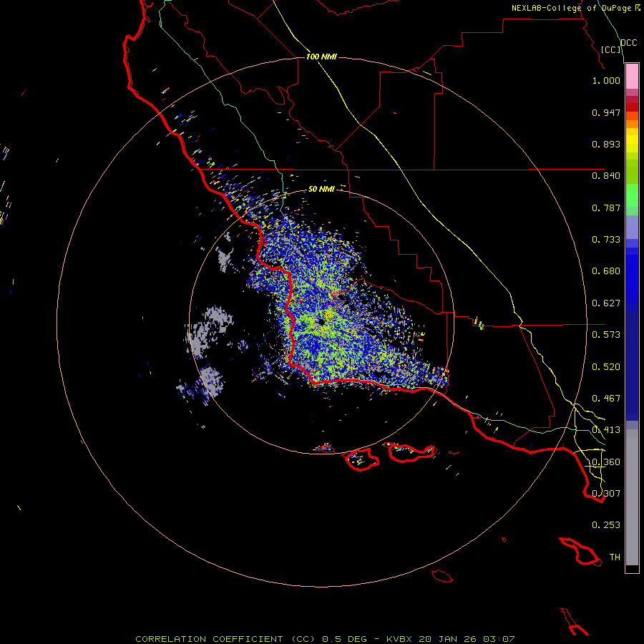Click the 0.413 scale value
This screenshot has width=644, height=644.
pyautogui.click(x=606, y=430)
